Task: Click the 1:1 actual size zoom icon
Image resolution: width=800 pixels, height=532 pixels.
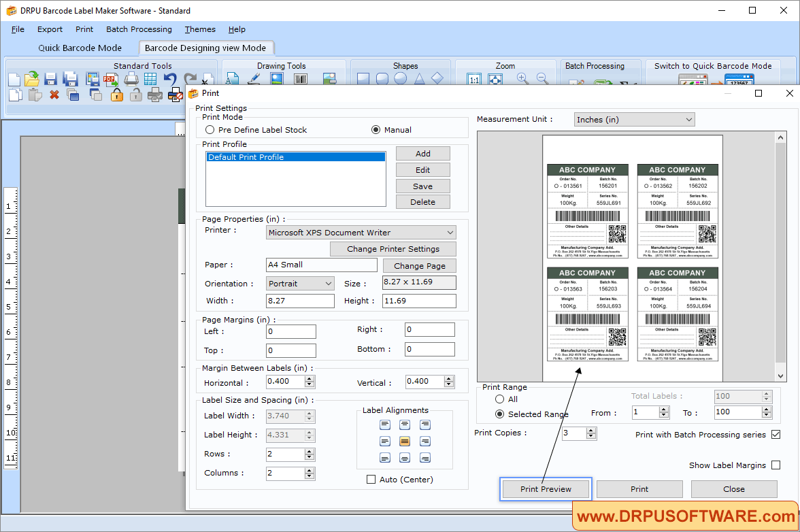Action: [474, 79]
